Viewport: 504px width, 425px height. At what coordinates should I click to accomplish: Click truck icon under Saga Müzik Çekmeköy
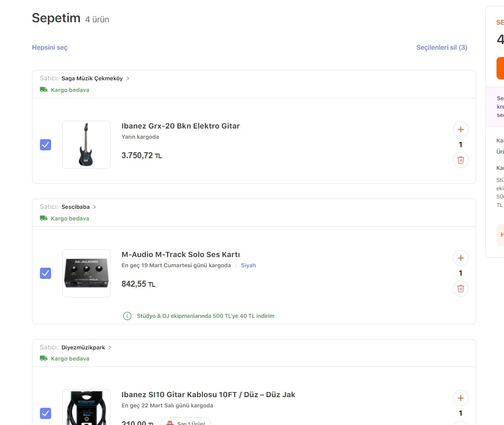[44, 90]
